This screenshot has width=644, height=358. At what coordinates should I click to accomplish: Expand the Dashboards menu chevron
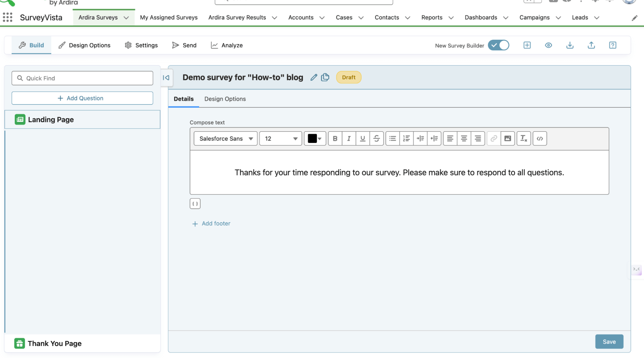point(506,18)
